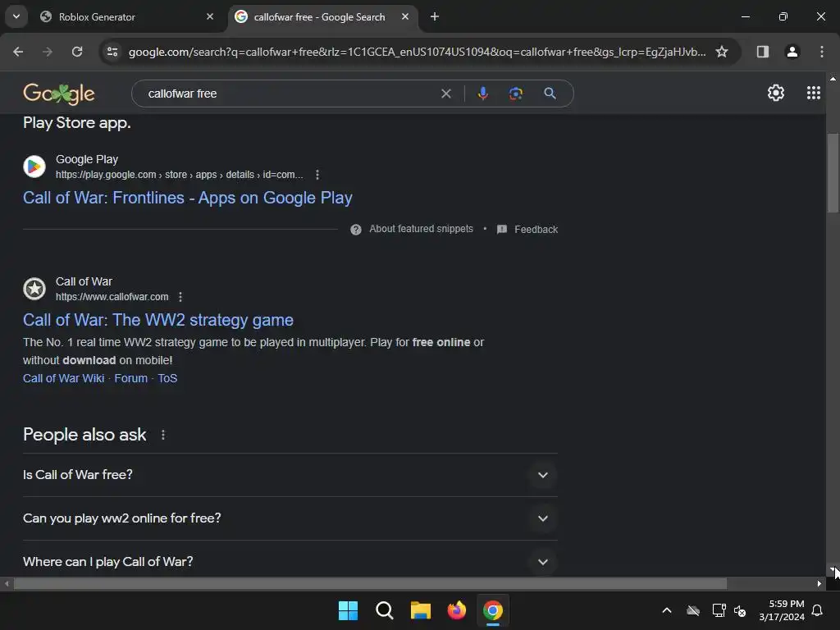Screen dimensions: 840x630
Task: Show hidden system tray icons
Action: 666,610
